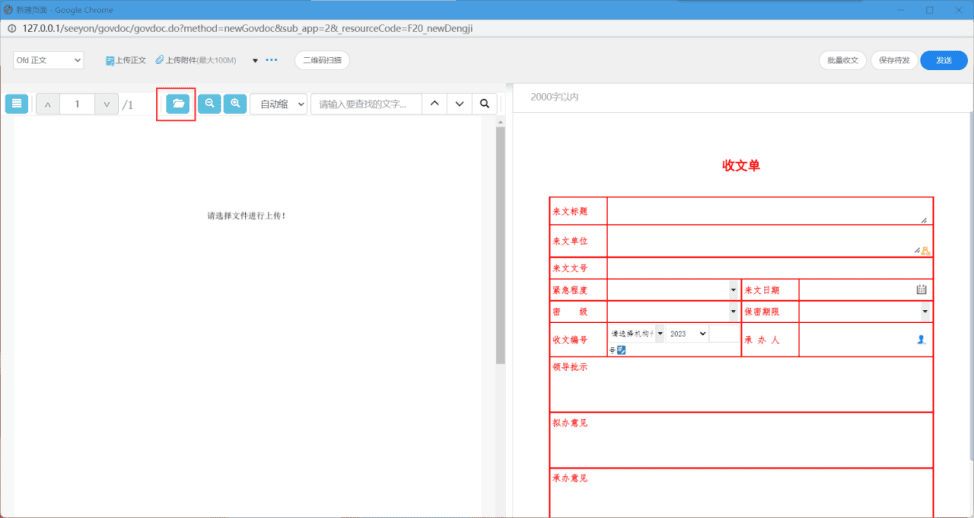This screenshot has height=518, width=974.
Task: Click the 承办意见 opinion area
Action: coord(741,494)
